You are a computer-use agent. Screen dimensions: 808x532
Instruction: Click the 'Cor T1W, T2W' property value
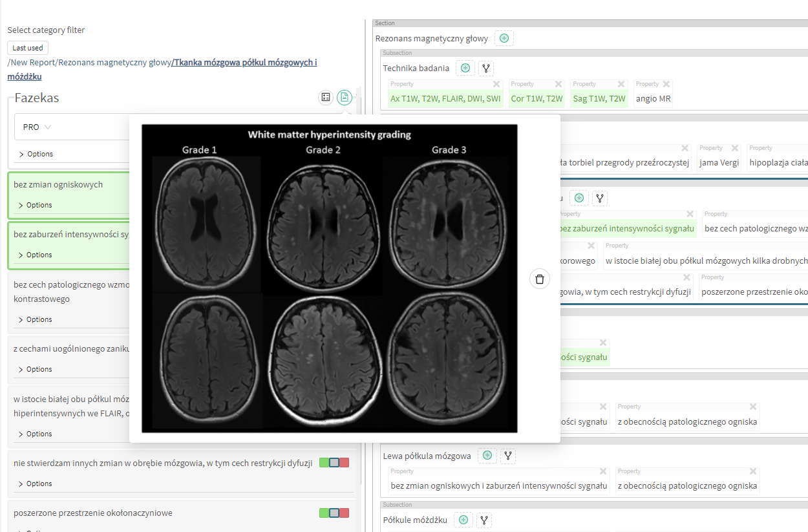[537, 99]
